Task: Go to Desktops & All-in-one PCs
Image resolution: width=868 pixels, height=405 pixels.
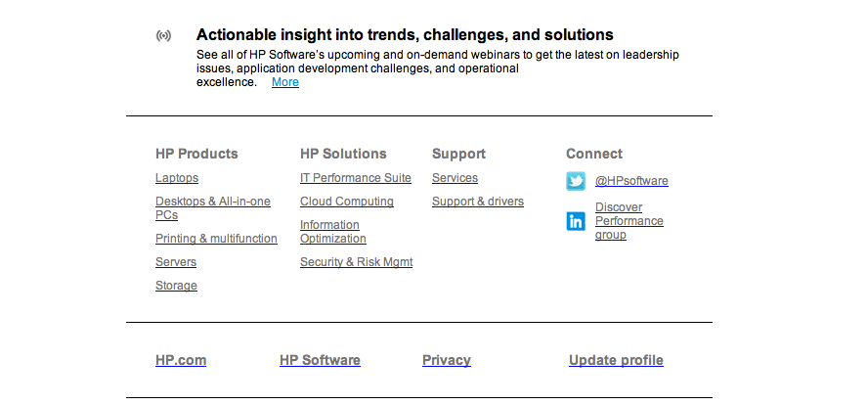Action: (x=213, y=207)
